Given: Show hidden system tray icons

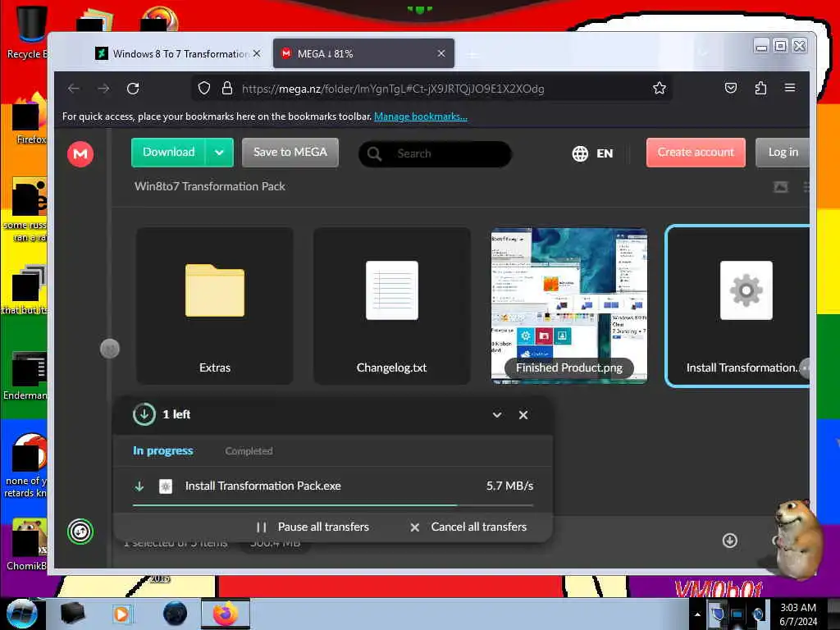Looking at the screenshot, I should 697,614.
